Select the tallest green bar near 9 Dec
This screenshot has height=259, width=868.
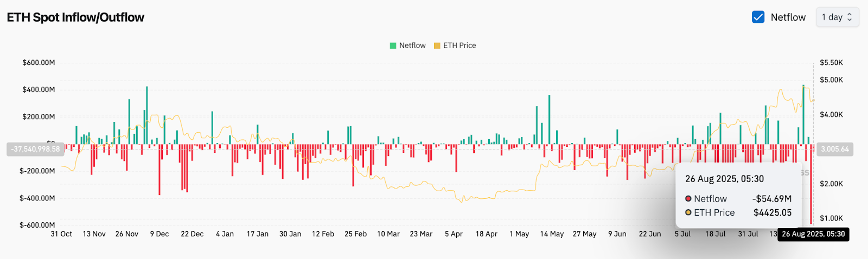[x=146, y=115]
